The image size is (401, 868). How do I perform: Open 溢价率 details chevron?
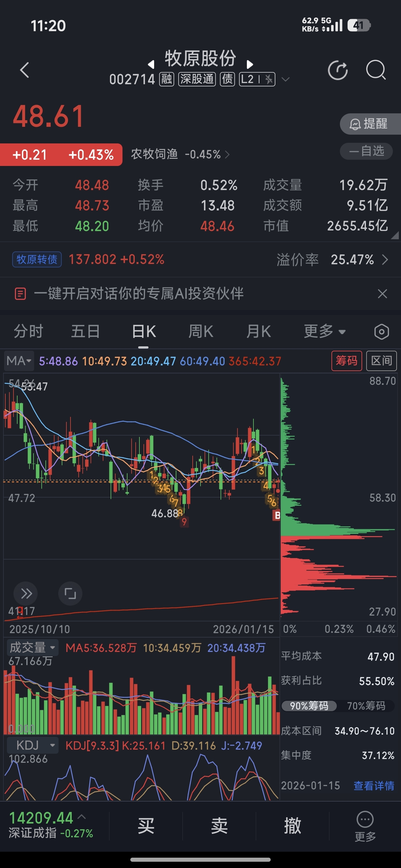[385, 260]
